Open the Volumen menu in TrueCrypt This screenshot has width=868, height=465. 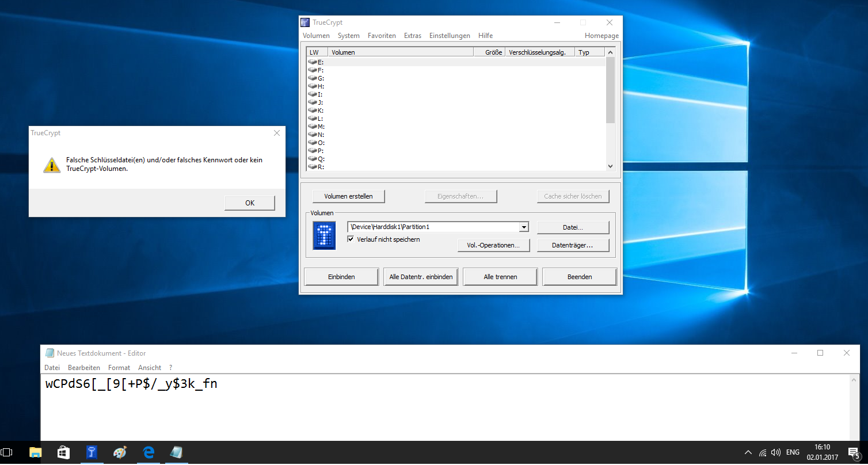pyautogui.click(x=316, y=36)
